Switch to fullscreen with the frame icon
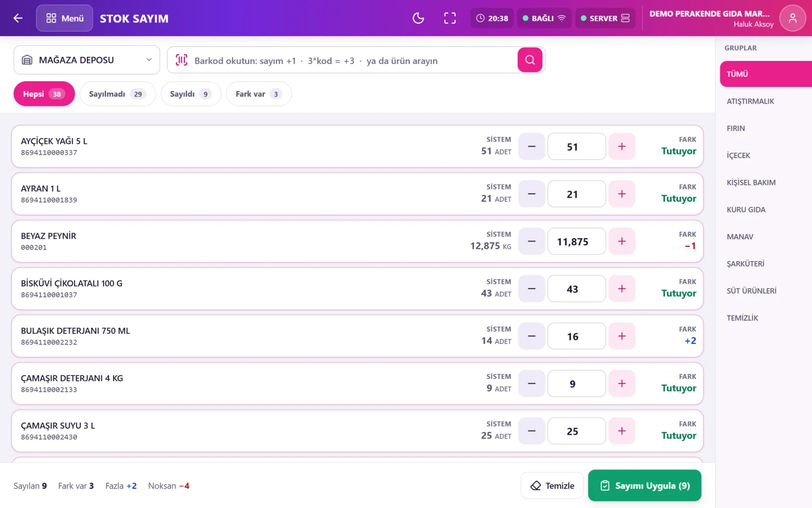Viewport: 812px width, 508px height. pyautogui.click(x=450, y=18)
